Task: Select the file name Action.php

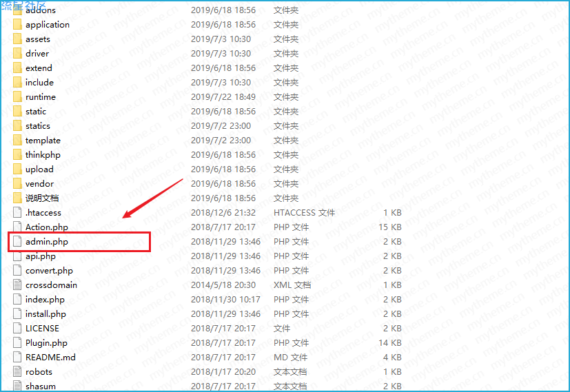Action: click(47, 227)
